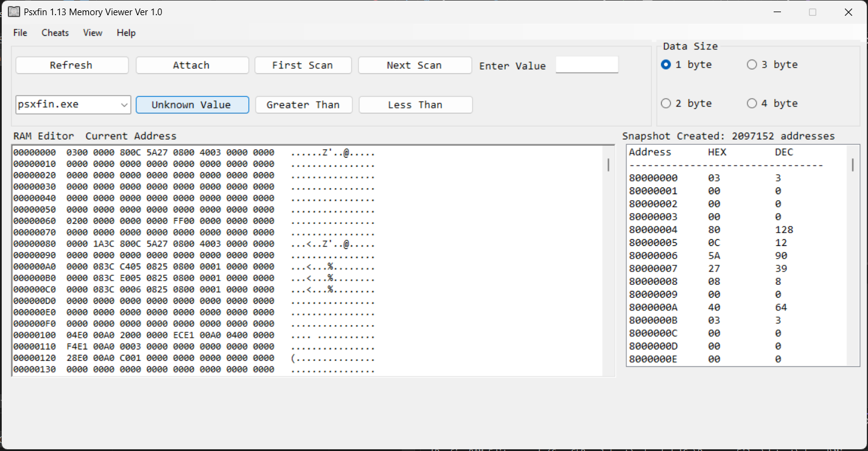
Task: Select snapshot address 80000004
Action: (x=653, y=230)
